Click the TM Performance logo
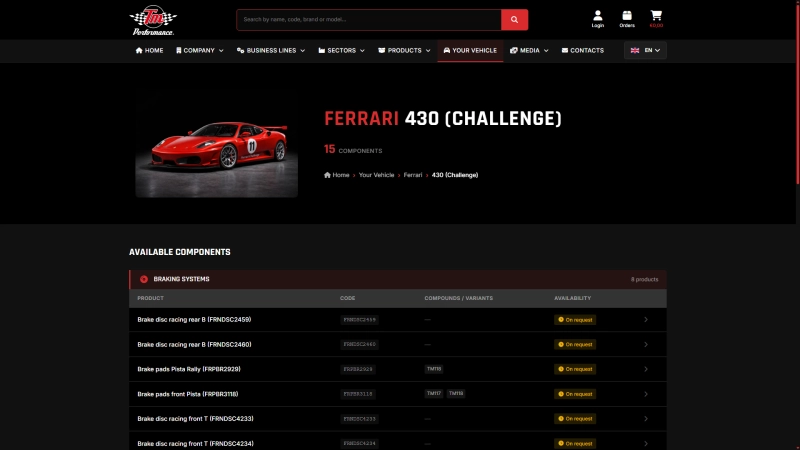 [x=153, y=19]
